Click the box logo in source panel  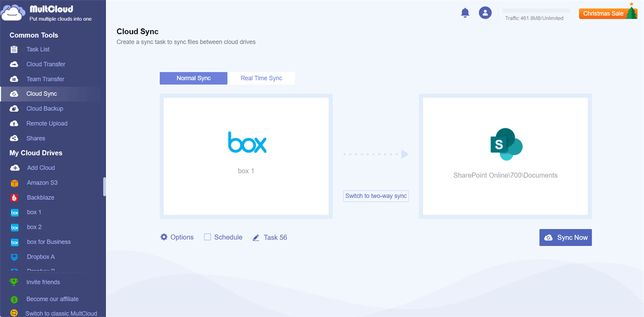pyautogui.click(x=247, y=142)
